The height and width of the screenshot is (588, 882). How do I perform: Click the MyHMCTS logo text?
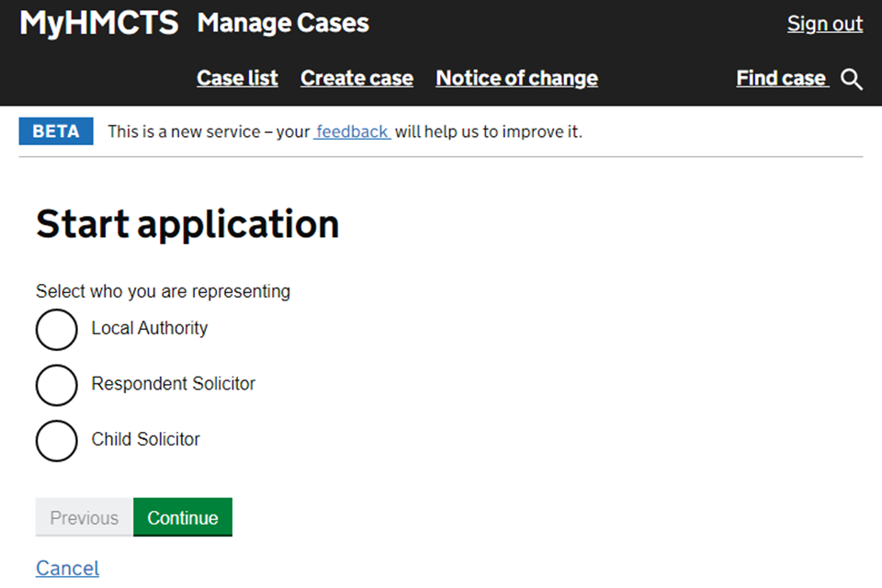(x=99, y=24)
